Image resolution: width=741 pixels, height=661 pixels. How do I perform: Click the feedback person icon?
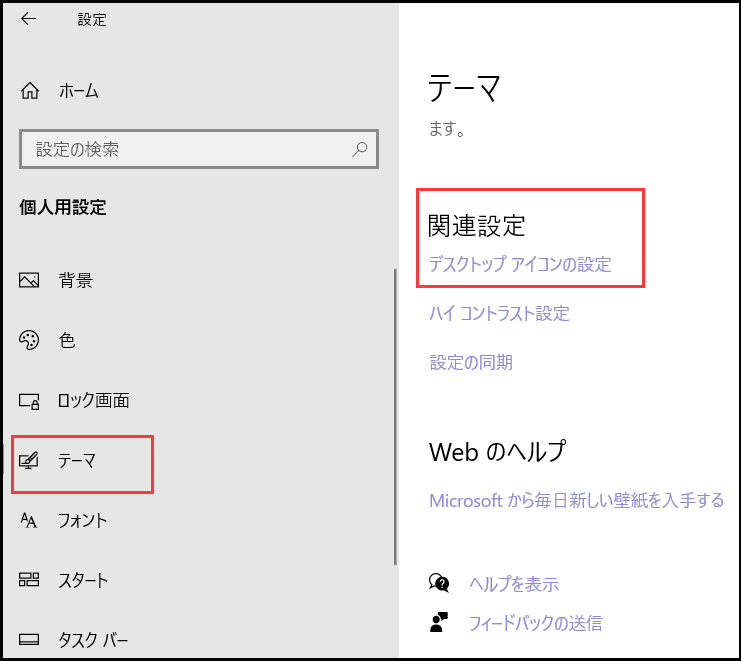tap(439, 623)
